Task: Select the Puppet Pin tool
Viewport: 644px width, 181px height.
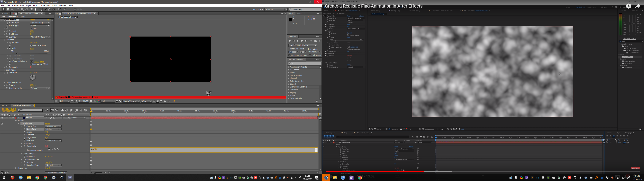Action: (65, 9)
